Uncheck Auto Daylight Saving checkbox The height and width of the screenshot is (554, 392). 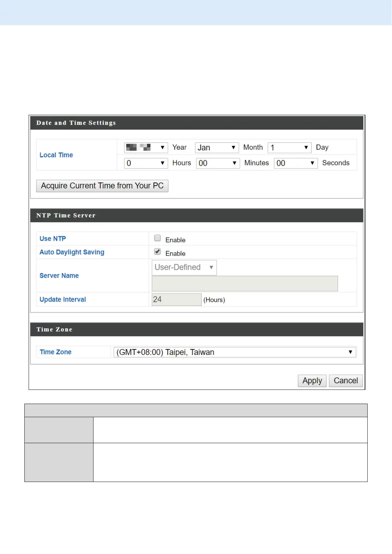[157, 252]
